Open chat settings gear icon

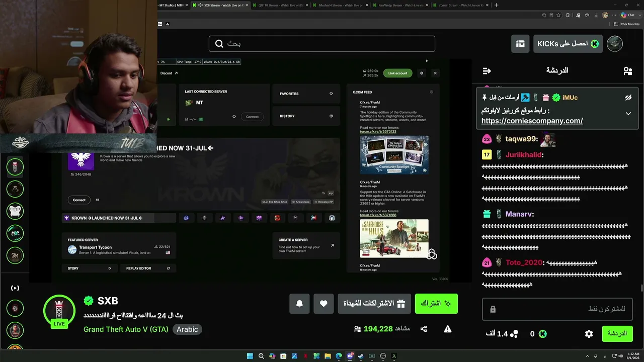(589, 334)
